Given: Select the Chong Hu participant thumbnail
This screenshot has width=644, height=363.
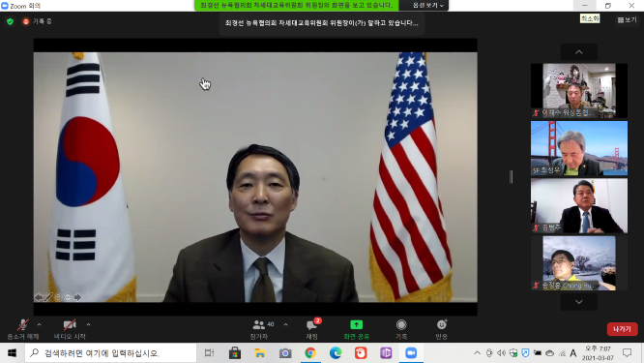Looking at the screenshot, I should pos(578,263).
